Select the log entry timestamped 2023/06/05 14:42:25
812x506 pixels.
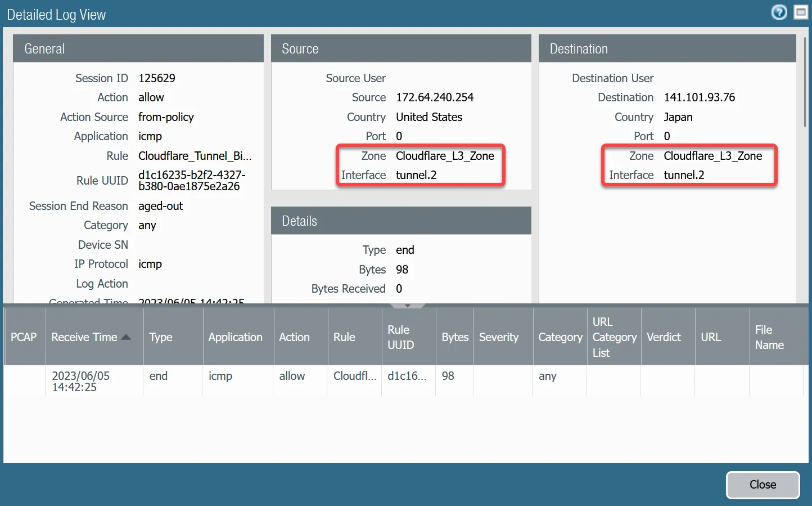tap(85, 381)
